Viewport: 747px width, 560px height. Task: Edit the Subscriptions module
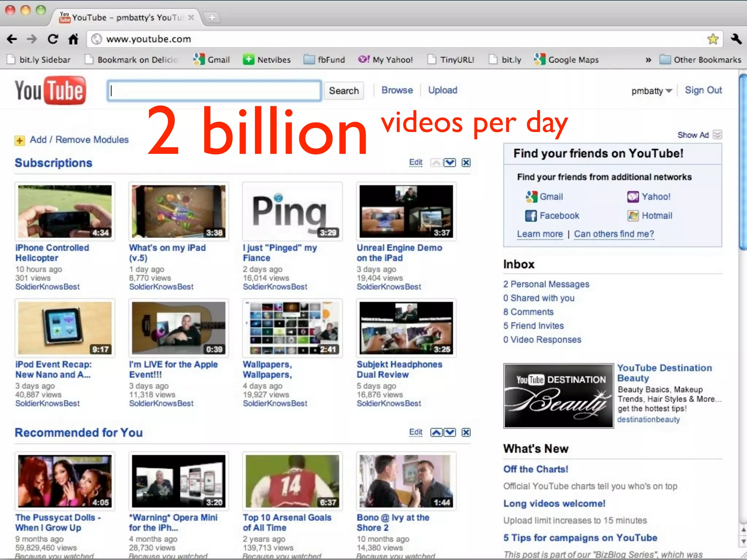(416, 163)
